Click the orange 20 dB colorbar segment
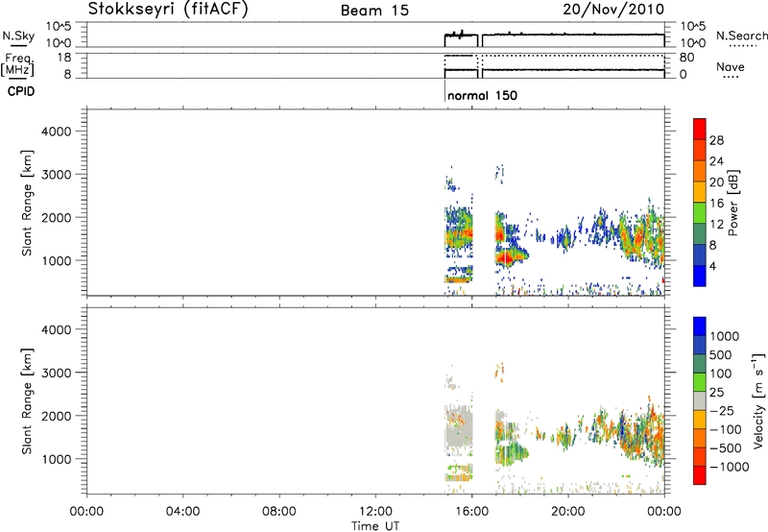 pos(700,171)
